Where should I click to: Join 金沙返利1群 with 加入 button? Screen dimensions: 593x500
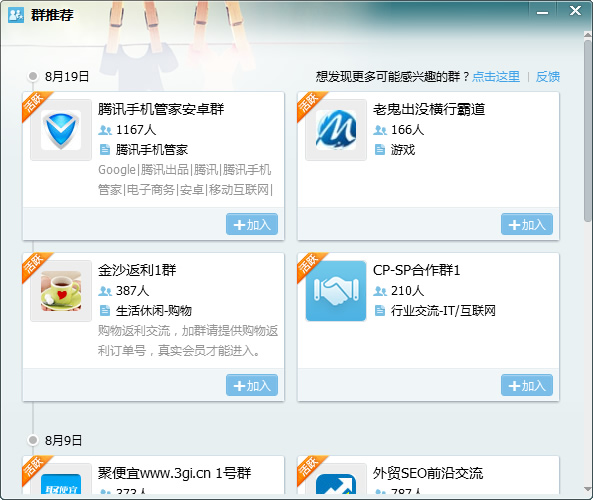[252, 385]
